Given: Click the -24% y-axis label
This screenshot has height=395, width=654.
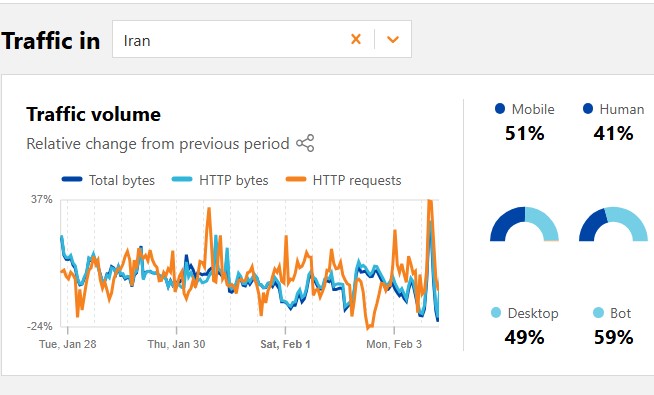Looking at the screenshot, I should click(x=40, y=326).
